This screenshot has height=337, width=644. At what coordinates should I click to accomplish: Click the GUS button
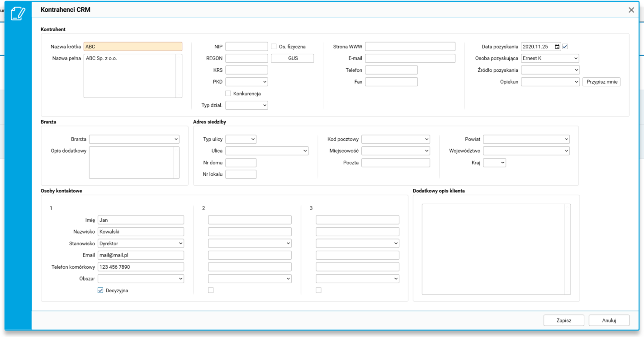pos(293,58)
